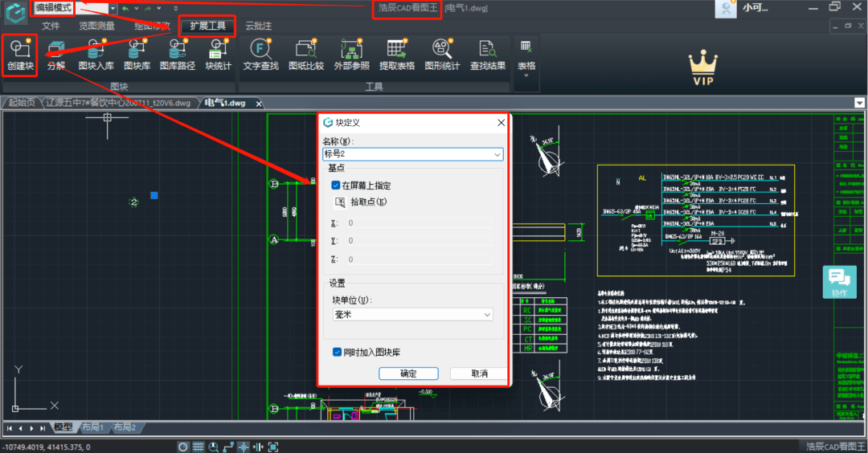
Task: Toggle the polar tracking status icon
Action: 228,447
